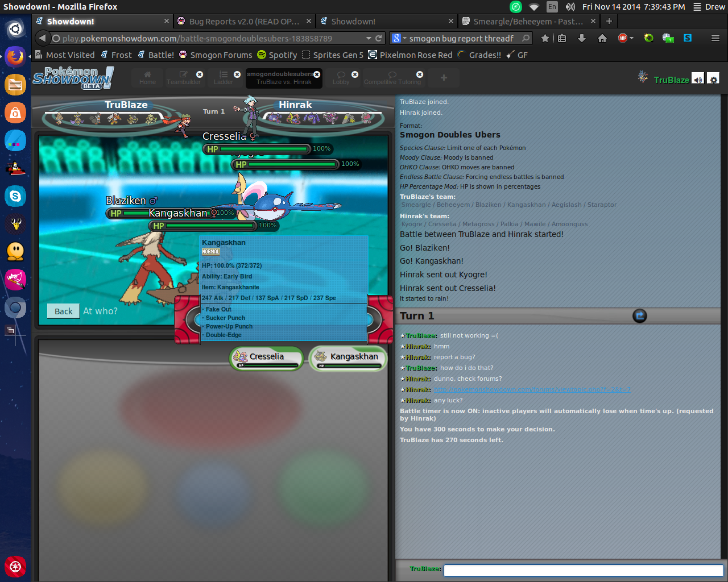
Task: Launch Skype from the Ubuntu dock
Action: [x=15, y=196]
